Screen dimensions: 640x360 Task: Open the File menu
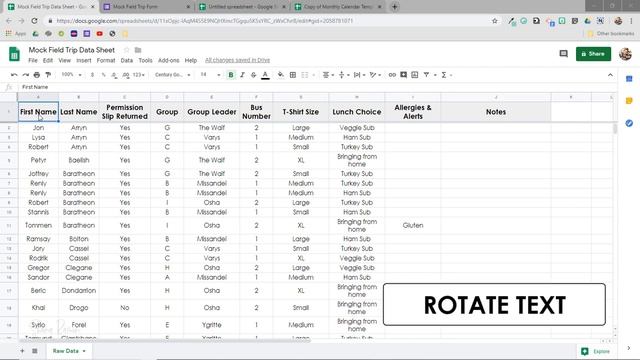[x=33, y=60]
